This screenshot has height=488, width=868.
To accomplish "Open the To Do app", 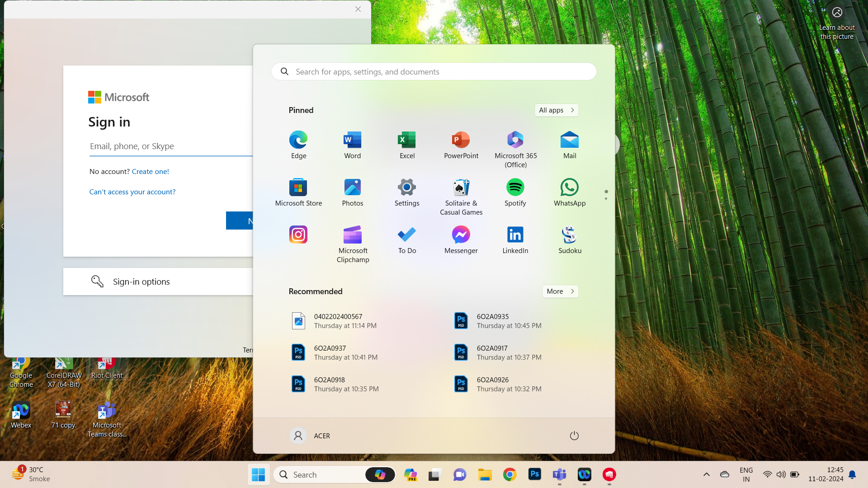I will [407, 239].
